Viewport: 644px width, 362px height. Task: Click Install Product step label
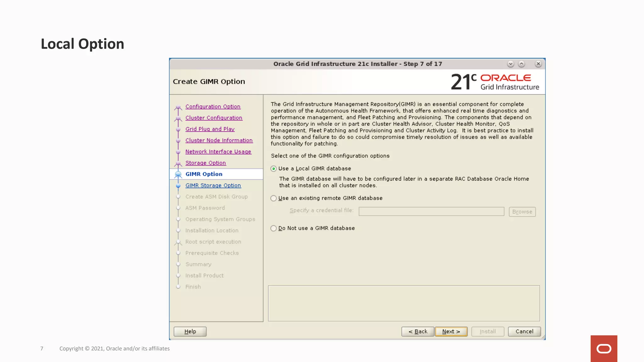pos(204,276)
